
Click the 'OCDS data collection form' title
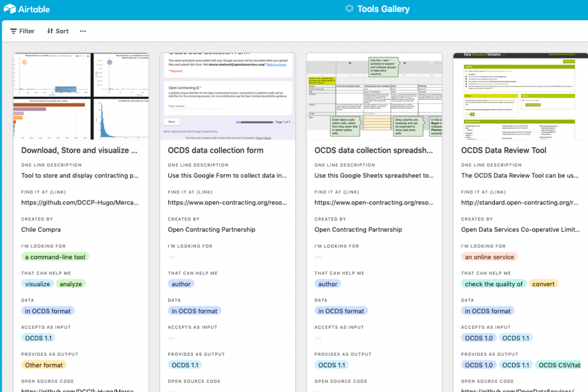click(x=216, y=150)
